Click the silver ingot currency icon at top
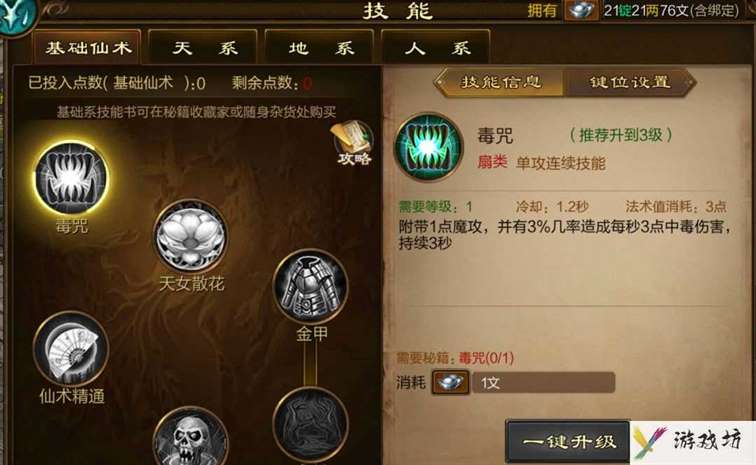Image resolution: width=756 pixels, height=465 pixels. (581, 10)
